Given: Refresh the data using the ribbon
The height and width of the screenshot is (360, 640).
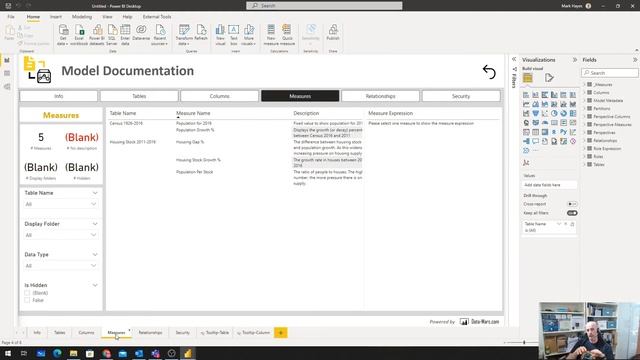Looking at the screenshot, I should [201, 33].
